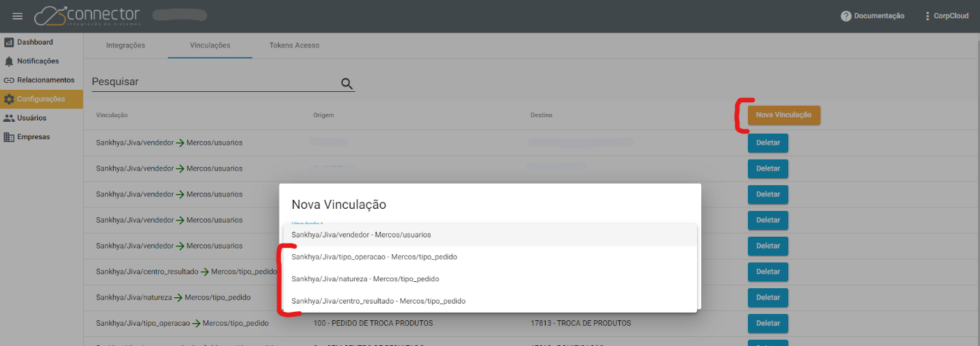Click Deletar on the centro_resultado table row
The image size is (980, 346).
pos(767,272)
